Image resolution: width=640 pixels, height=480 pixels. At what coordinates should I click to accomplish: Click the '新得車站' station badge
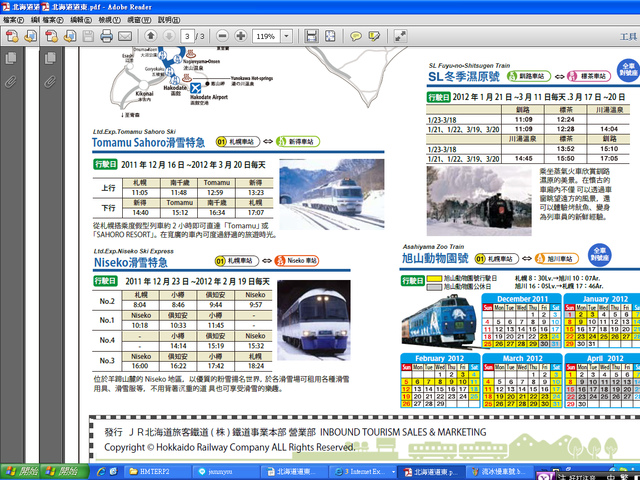(298, 142)
